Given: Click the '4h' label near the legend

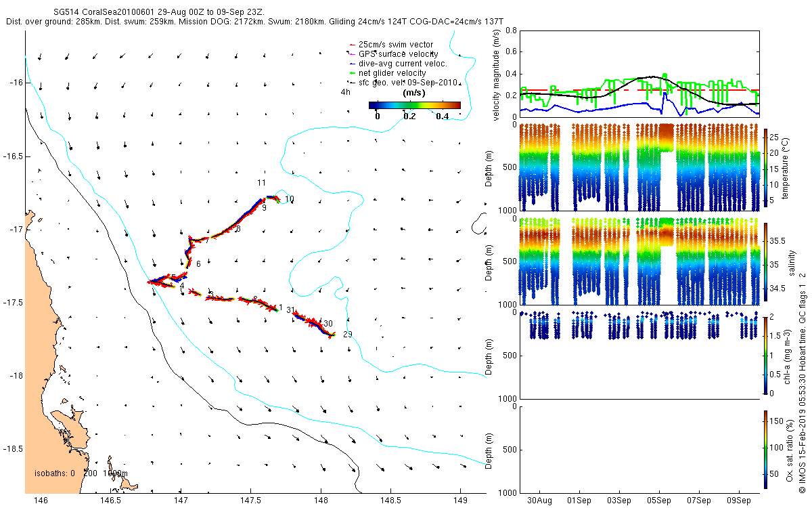Looking at the screenshot, I should click(x=345, y=91).
